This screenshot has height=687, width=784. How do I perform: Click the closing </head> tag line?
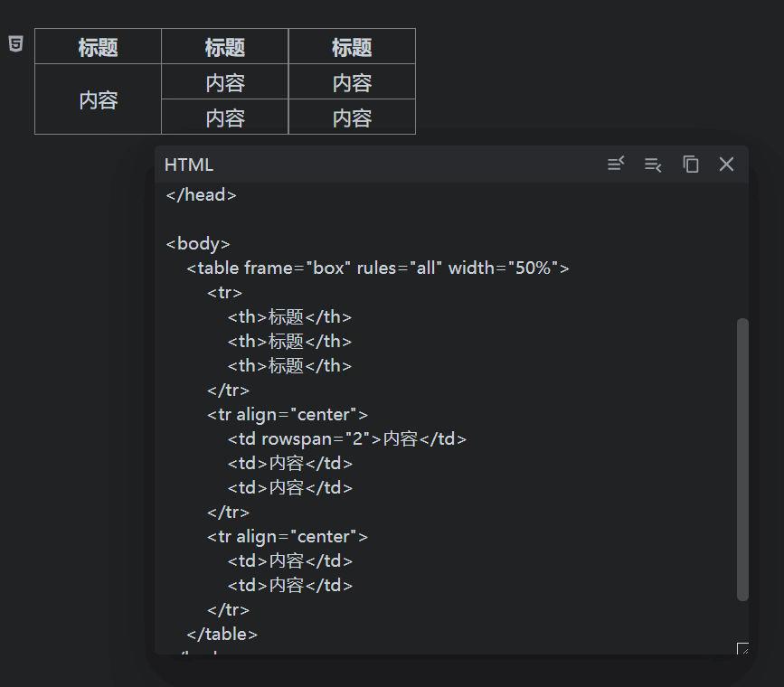coord(200,194)
